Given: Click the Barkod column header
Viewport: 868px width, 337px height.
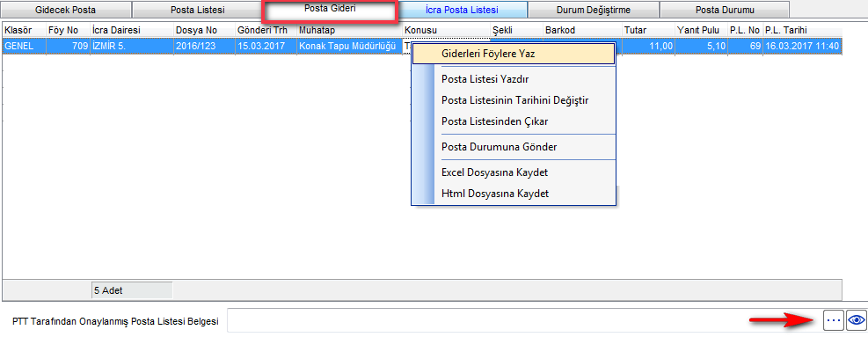Looking at the screenshot, I should pyautogui.click(x=582, y=31).
